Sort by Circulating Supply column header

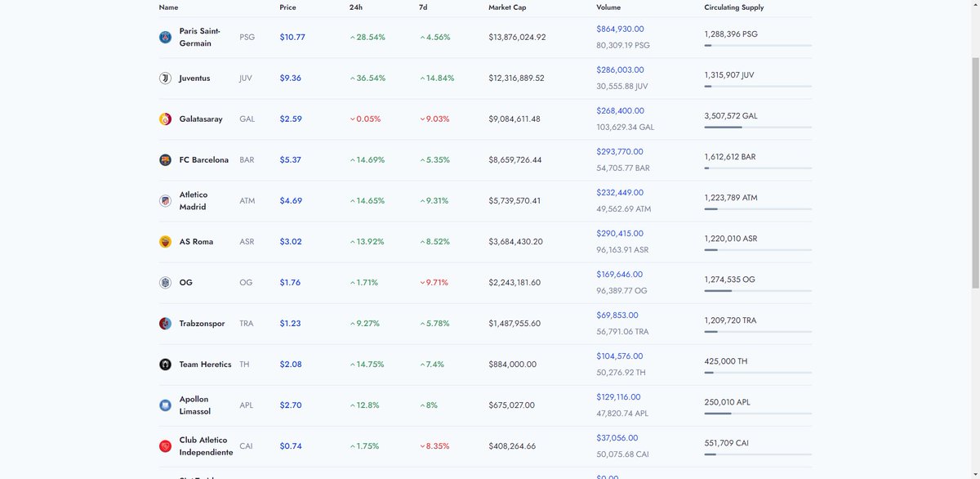point(734,7)
